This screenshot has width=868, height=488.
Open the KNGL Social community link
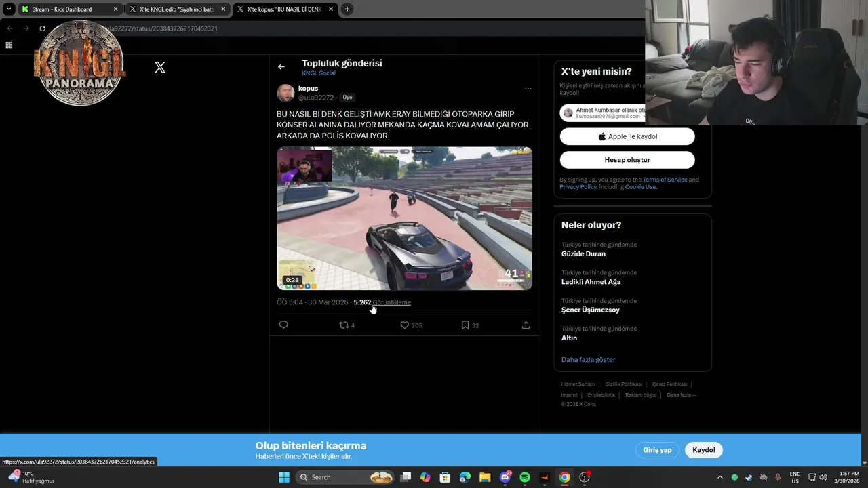point(319,73)
